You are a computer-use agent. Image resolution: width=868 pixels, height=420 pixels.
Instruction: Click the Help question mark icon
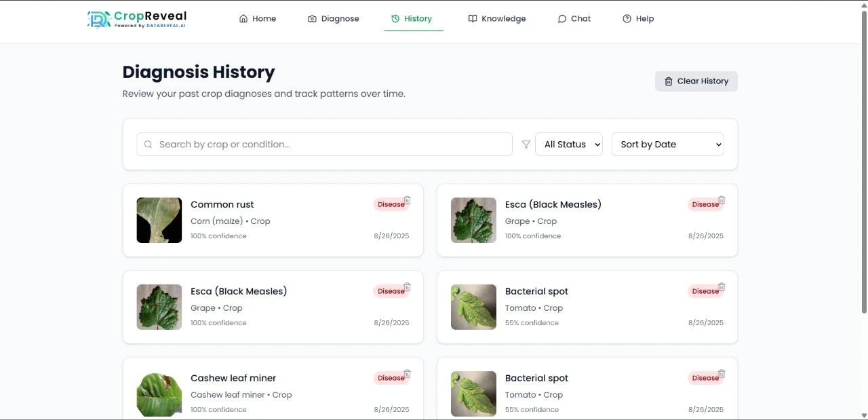625,18
